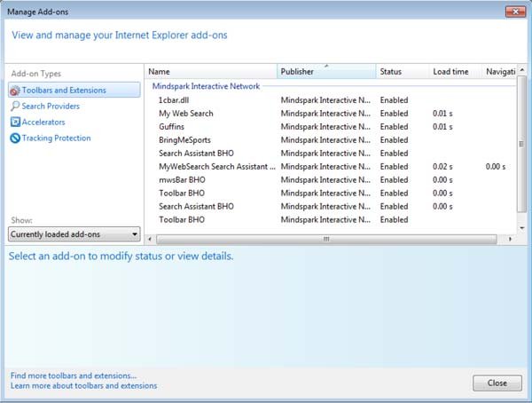Click 0.01 s load time of Guffins
The image size is (532, 403).
(x=442, y=127)
